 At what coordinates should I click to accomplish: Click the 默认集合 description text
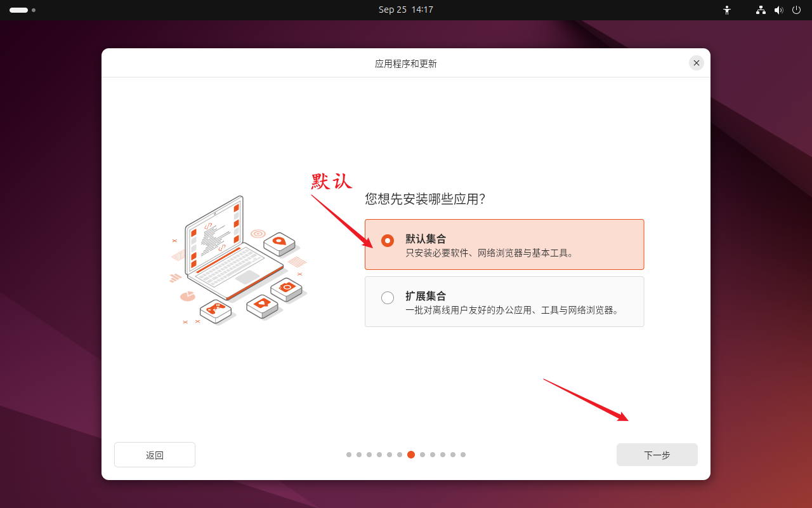(490, 253)
